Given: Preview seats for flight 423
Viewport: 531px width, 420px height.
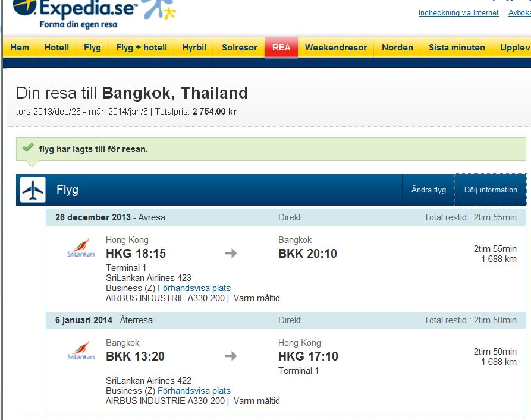Looking at the screenshot, I should [194, 288].
